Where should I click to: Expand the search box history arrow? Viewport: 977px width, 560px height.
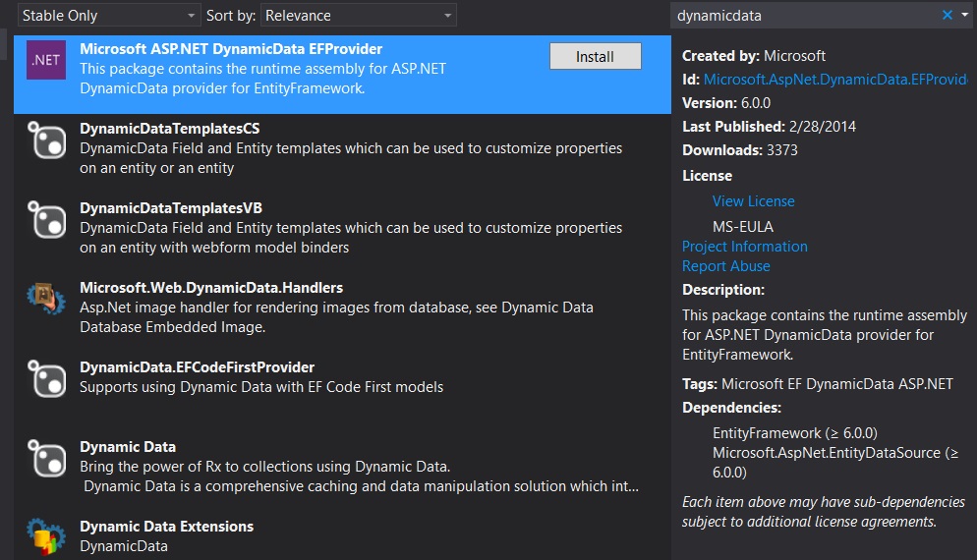click(965, 15)
